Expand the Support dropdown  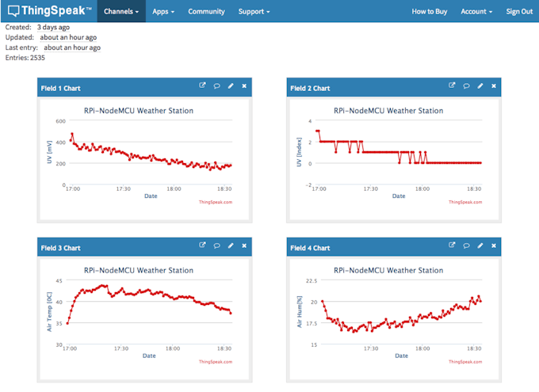point(254,12)
